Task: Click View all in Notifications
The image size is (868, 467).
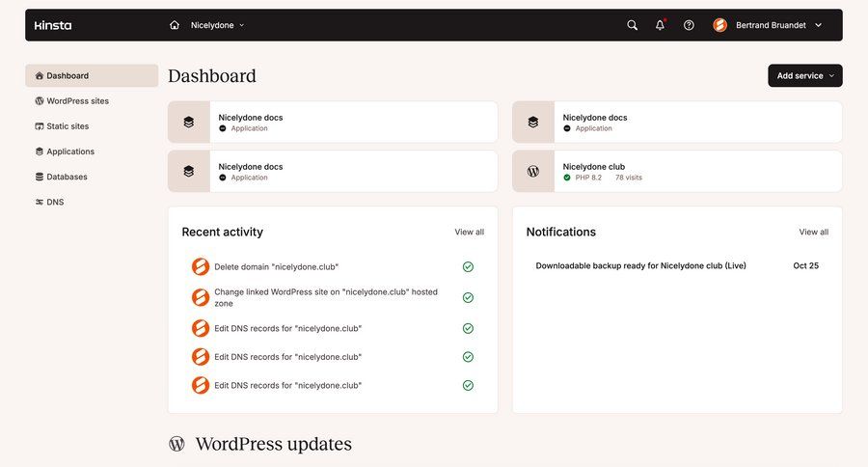Action: coord(813,232)
